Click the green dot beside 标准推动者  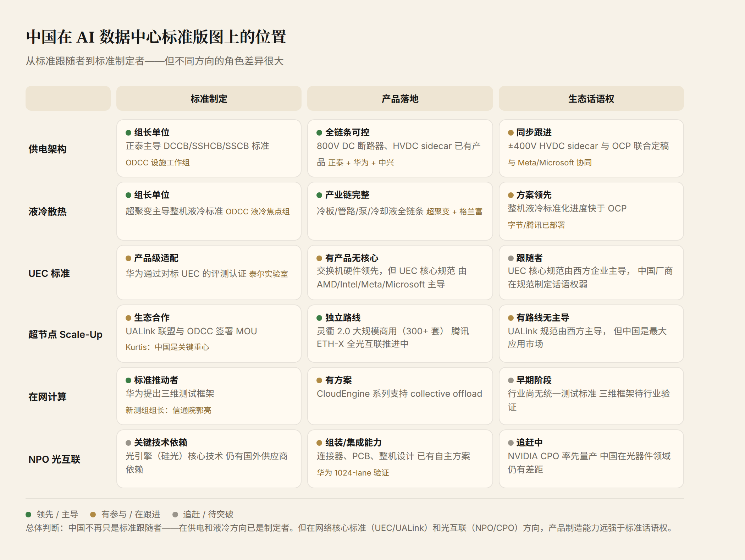click(x=128, y=380)
